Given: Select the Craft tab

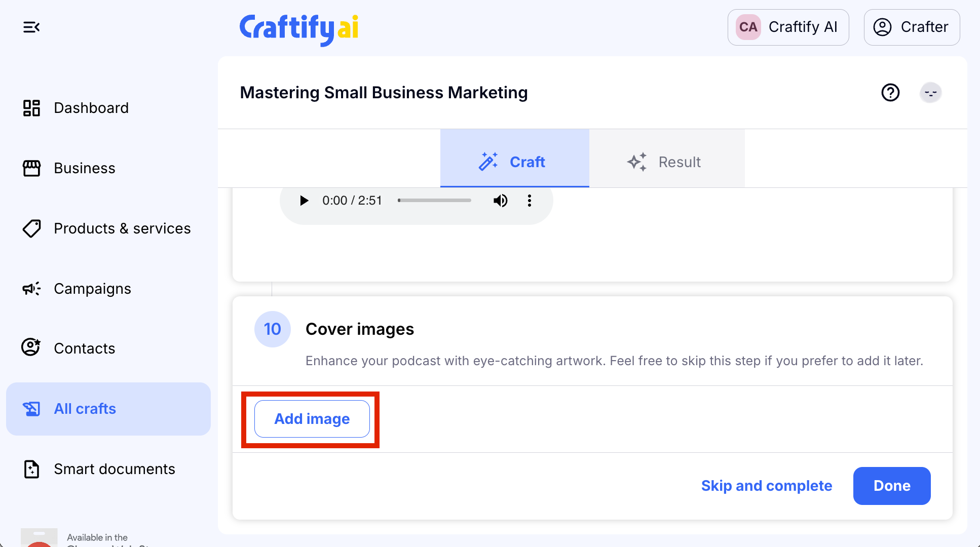Looking at the screenshot, I should [514, 162].
